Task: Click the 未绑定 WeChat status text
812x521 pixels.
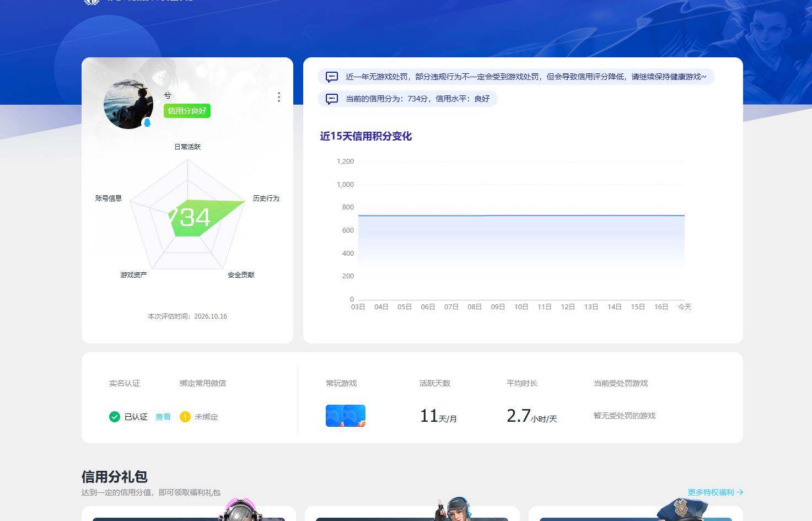Action: tap(206, 417)
